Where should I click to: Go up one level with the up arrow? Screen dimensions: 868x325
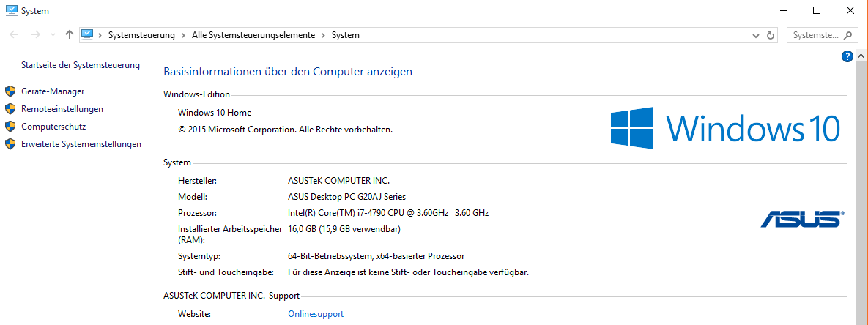tap(70, 35)
